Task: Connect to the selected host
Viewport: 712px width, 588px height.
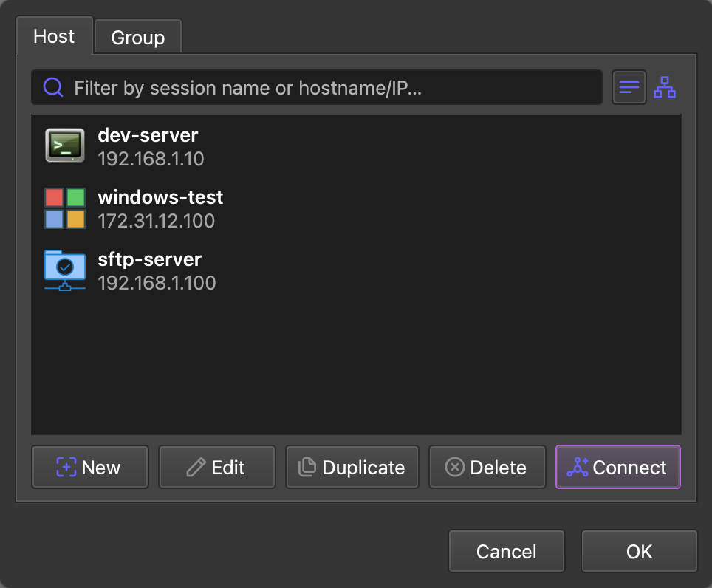Action: pyautogui.click(x=618, y=467)
